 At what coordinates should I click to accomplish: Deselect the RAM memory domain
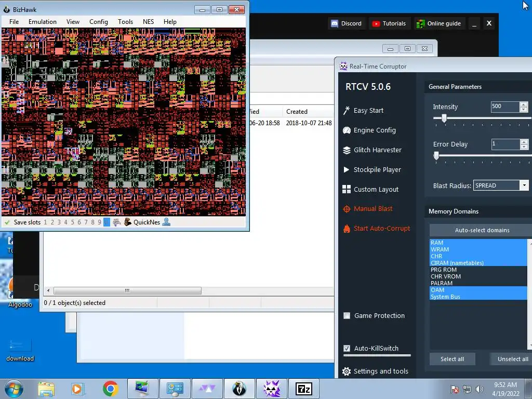pyautogui.click(x=478, y=243)
